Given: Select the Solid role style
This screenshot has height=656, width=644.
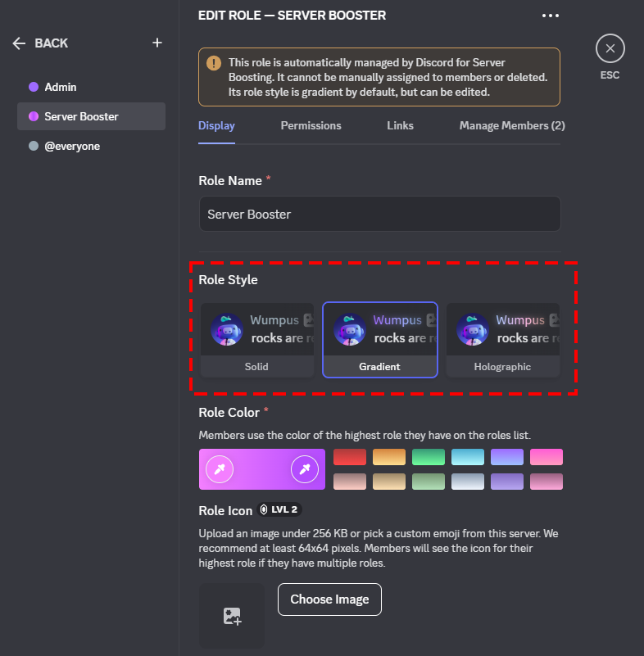Looking at the screenshot, I should click(x=256, y=339).
